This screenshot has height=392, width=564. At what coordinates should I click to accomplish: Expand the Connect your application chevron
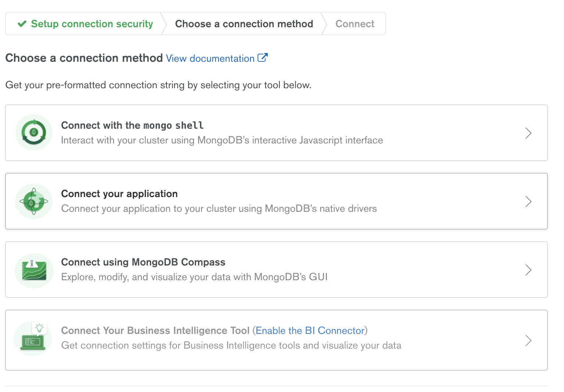coord(528,202)
